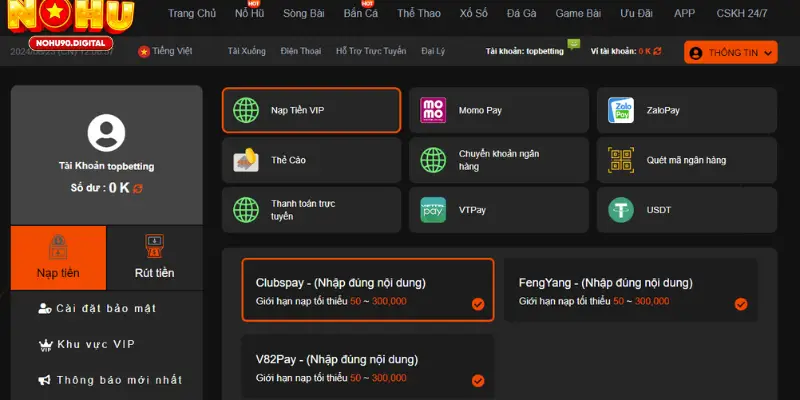The width and height of the screenshot is (800, 400).
Task: Open the Đại Lý link
Action: click(x=433, y=51)
